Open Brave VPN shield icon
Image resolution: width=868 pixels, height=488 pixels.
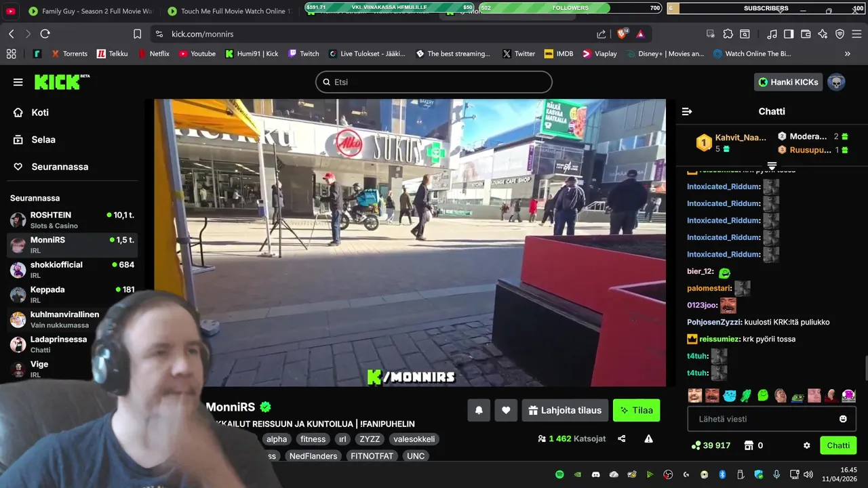tap(840, 34)
